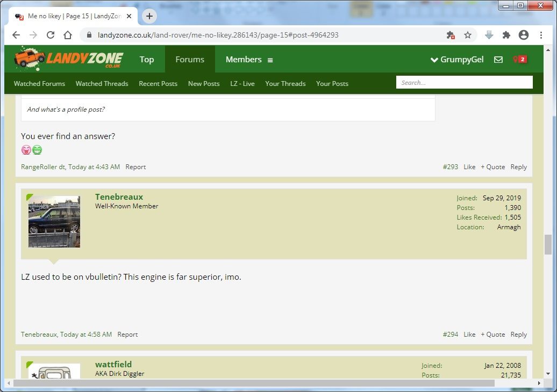Screen dimensions: 557x392
Task: Expand the GrumpyGel account dropdown
Action: pyautogui.click(x=457, y=59)
